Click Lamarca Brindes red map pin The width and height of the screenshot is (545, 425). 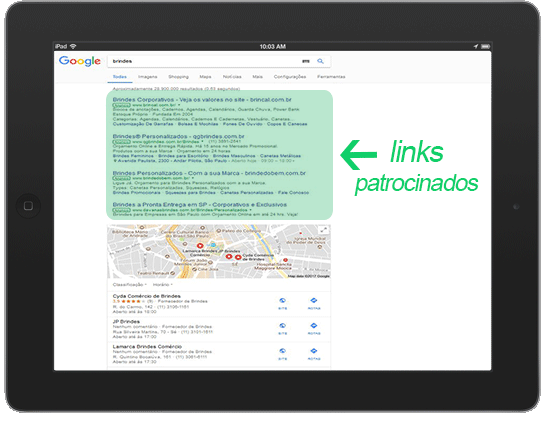coord(200,246)
